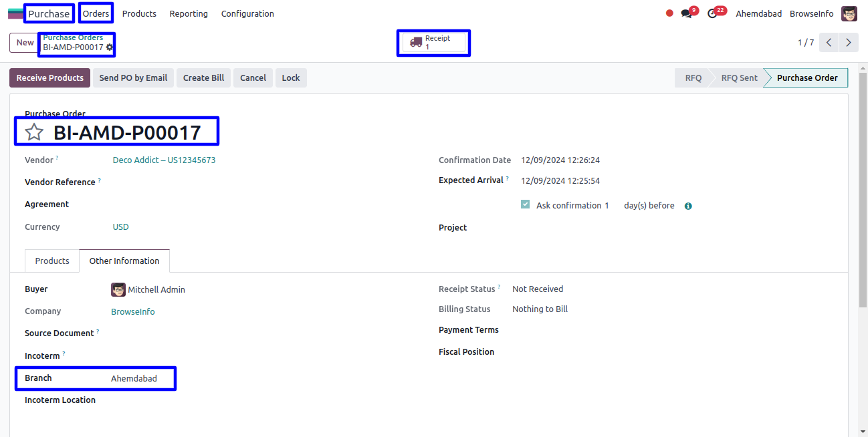This screenshot has height=437, width=868.
Task: Open the BrowseInfo company switcher
Action: click(811, 13)
